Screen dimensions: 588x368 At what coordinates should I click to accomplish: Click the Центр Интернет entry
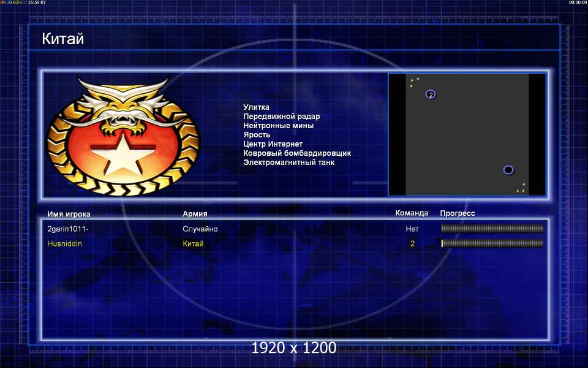click(x=273, y=144)
